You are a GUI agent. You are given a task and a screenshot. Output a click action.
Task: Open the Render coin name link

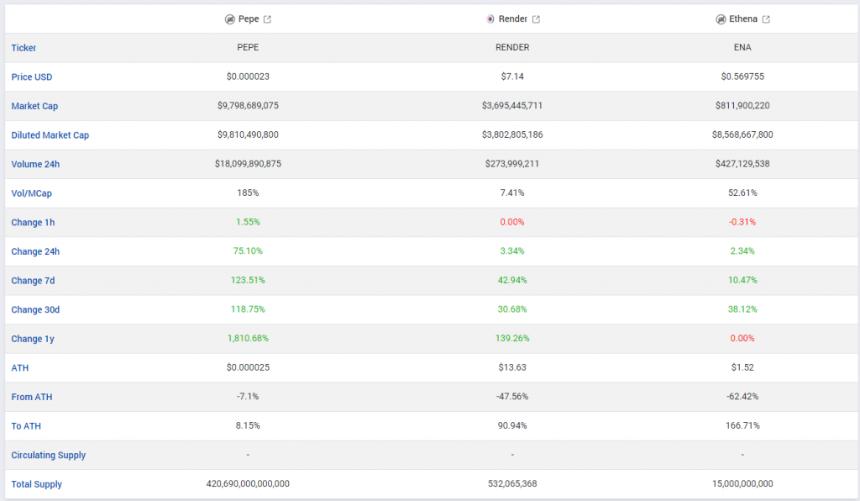point(513,19)
